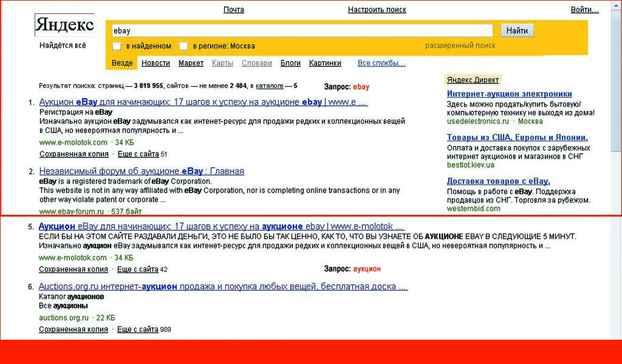Expand Все службы… link
Screen dimensions: 622x364
click(x=381, y=63)
